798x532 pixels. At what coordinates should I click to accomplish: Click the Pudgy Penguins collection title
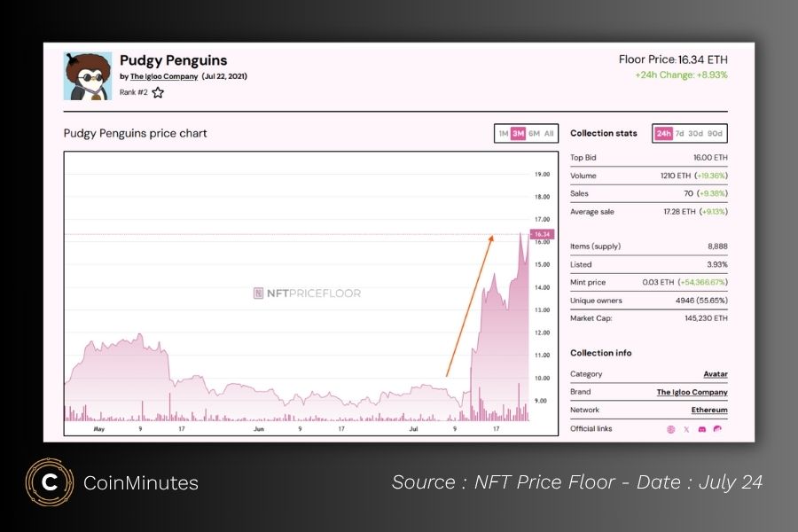(x=174, y=60)
